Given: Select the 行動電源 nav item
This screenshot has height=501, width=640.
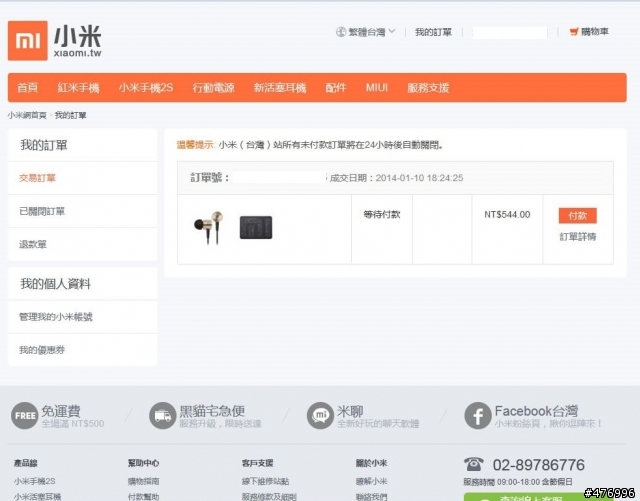Looking at the screenshot, I should [213, 88].
